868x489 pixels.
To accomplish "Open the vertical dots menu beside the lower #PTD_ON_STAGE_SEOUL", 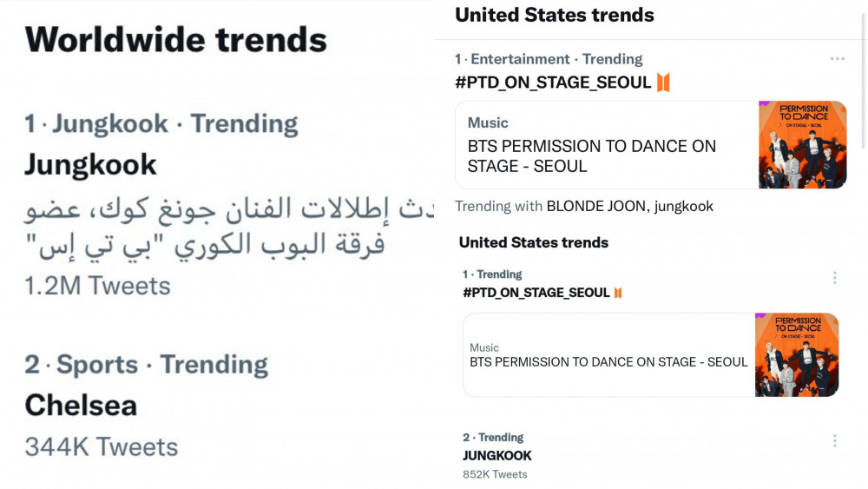I will [x=835, y=278].
